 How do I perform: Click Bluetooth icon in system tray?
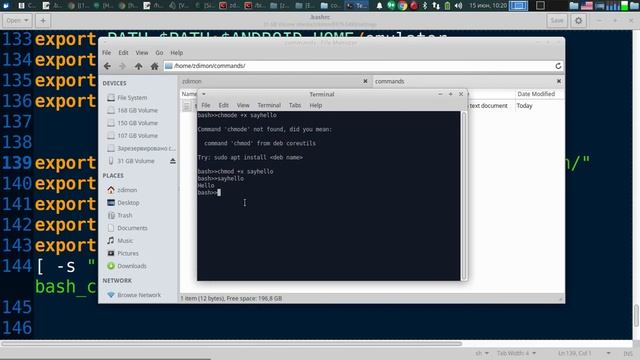tap(424, 5)
